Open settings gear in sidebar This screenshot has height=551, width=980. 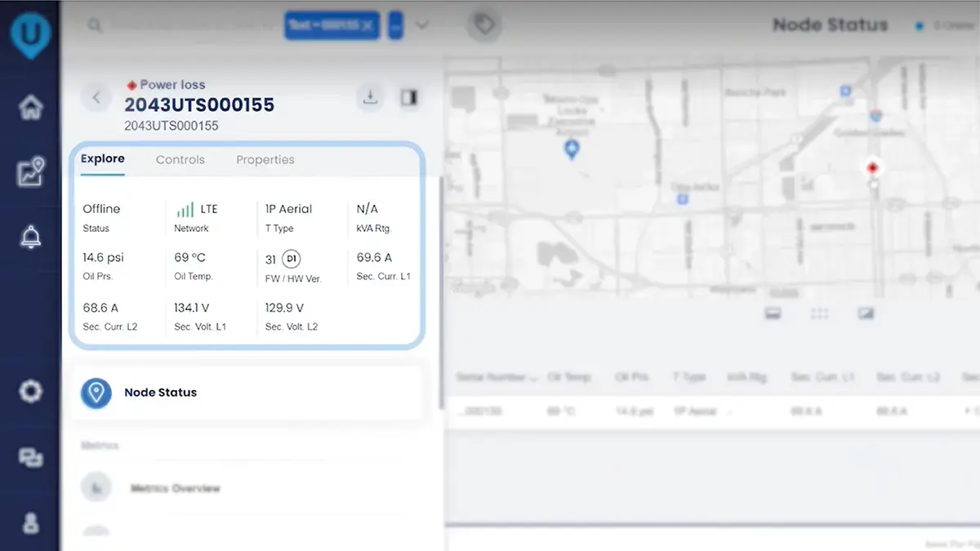(31, 392)
